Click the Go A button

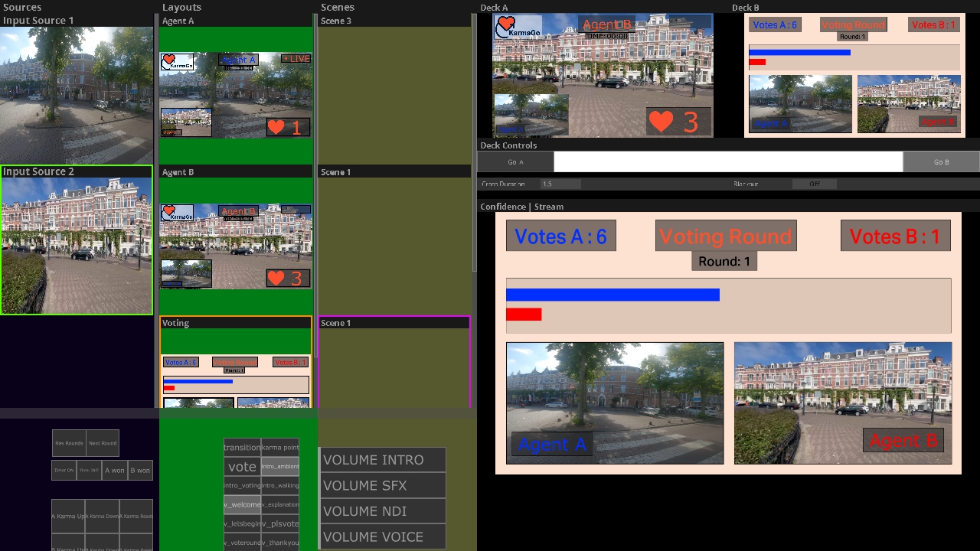pos(515,161)
